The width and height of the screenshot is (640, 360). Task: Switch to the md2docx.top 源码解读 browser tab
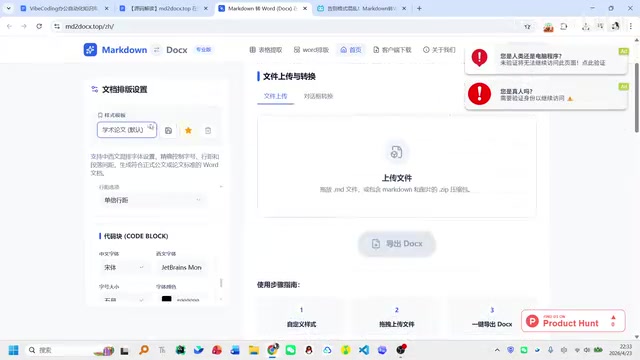tap(163, 8)
